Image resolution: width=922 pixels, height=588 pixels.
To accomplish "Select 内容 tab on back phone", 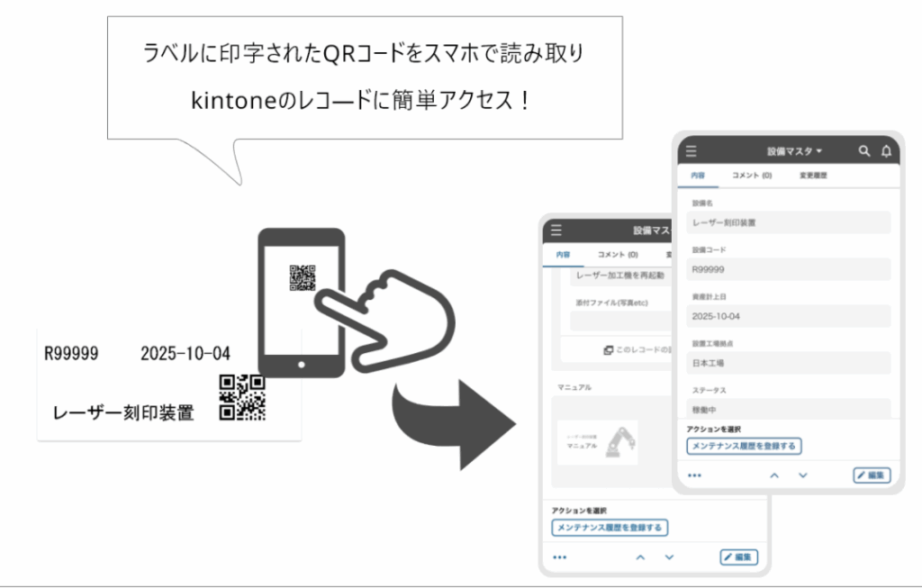I will tap(563, 255).
